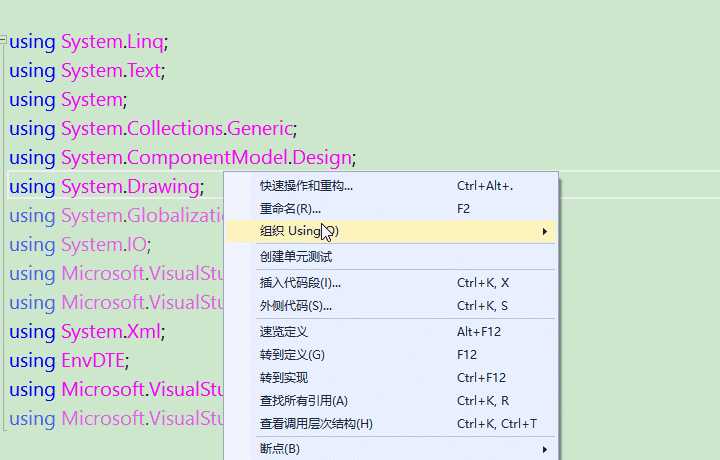Open the 断点(B) breakpoint submenu
The width and height of the screenshot is (720, 460).
(x=391, y=449)
